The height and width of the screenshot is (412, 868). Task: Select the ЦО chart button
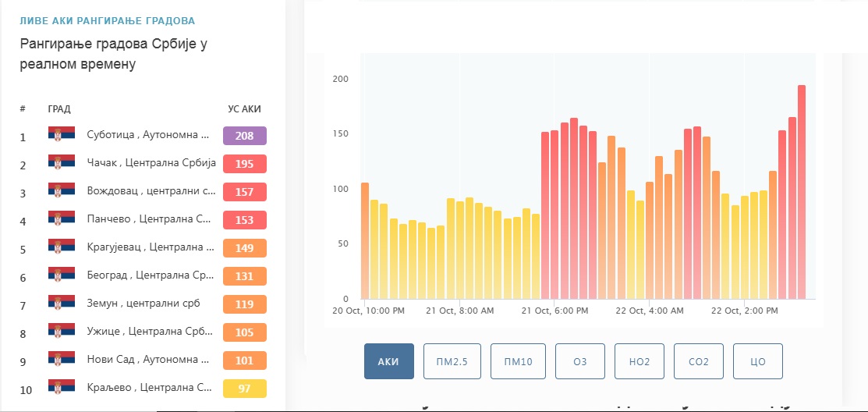pyautogui.click(x=758, y=361)
